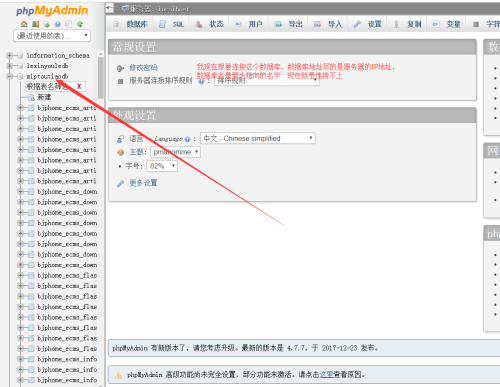
Task: Click the phpMyAdmin logo
Action: tap(52, 10)
